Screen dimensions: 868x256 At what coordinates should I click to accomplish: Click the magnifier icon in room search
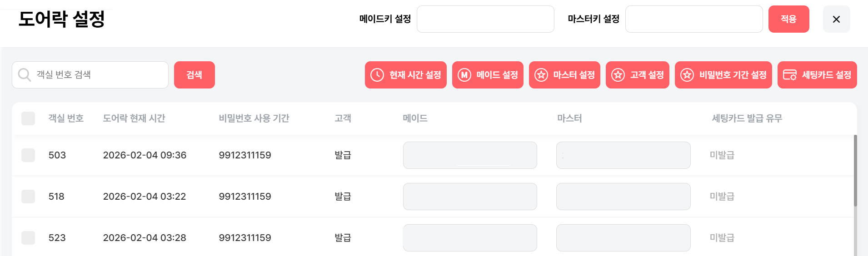click(x=25, y=75)
